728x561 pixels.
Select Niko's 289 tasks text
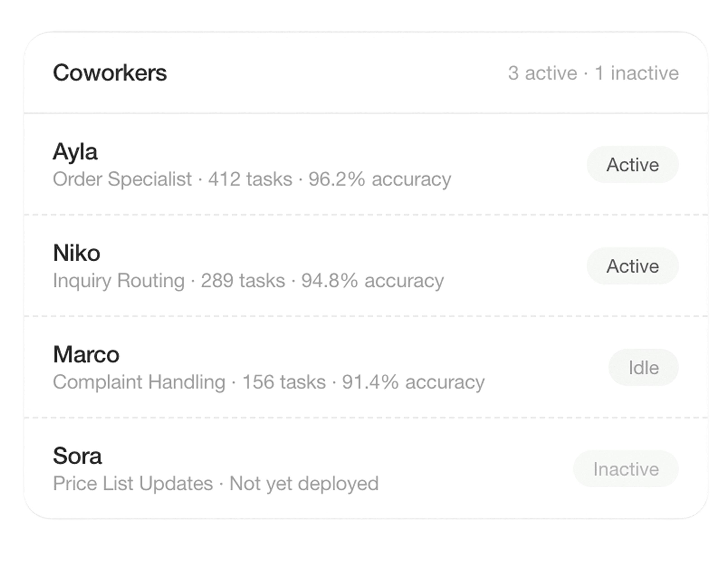pos(243,281)
